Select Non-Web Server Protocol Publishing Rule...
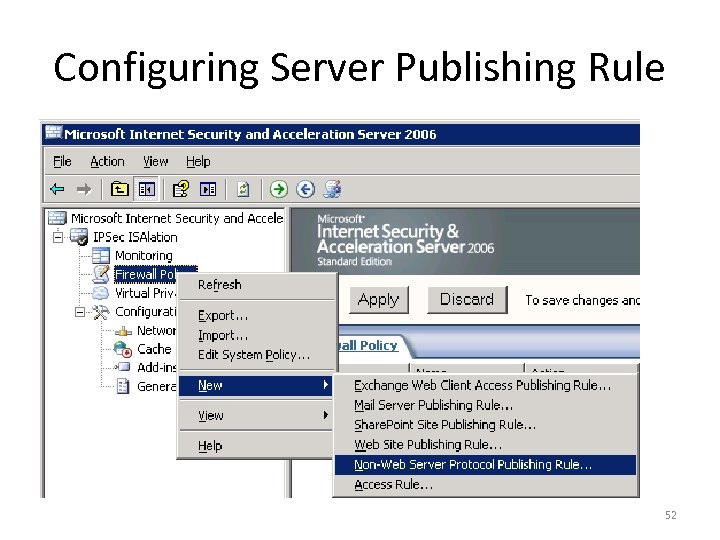 pyautogui.click(x=485, y=465)
